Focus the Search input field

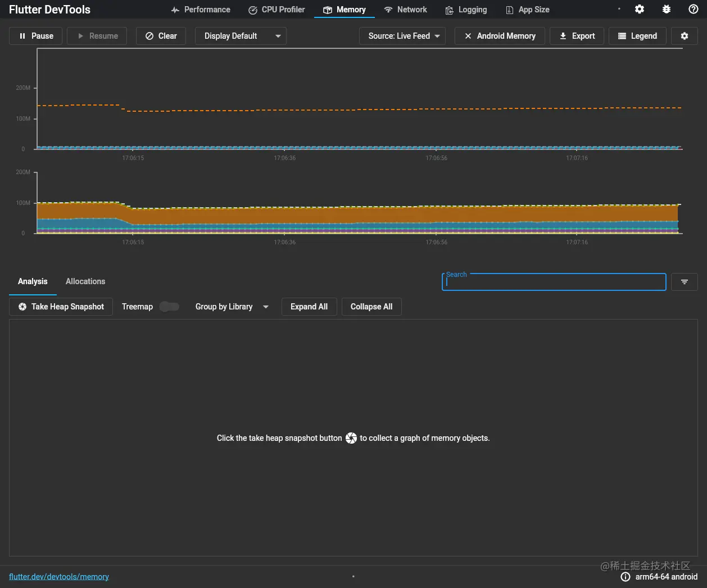tap(554, 282)
